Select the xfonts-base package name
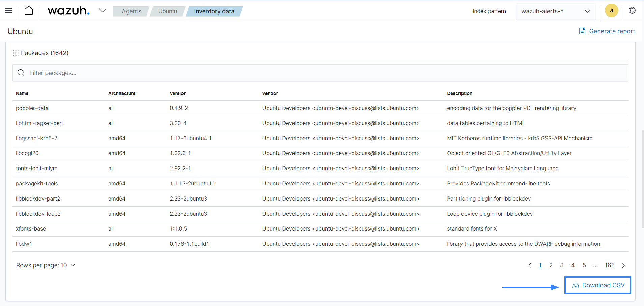This screenshot has height=306, width=644. coord(31,229)
